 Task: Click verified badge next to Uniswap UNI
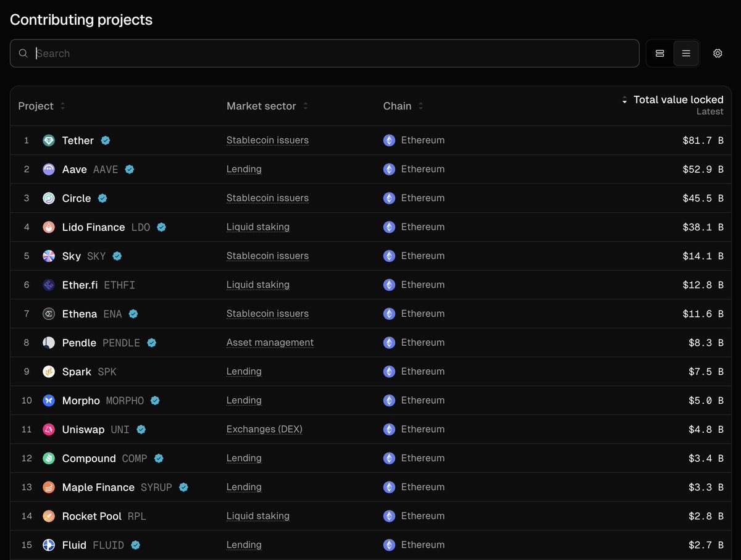(141, 429)
